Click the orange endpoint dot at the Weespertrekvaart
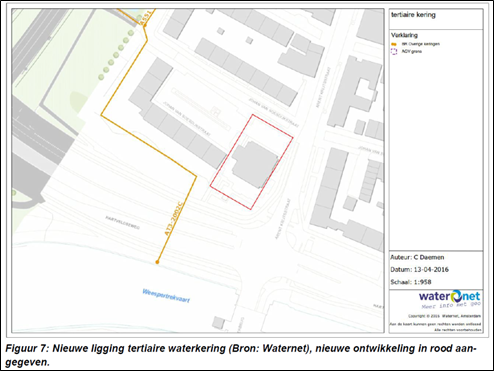Image resolution: width=494 pixels, height=371 pixels. [157, 262]
